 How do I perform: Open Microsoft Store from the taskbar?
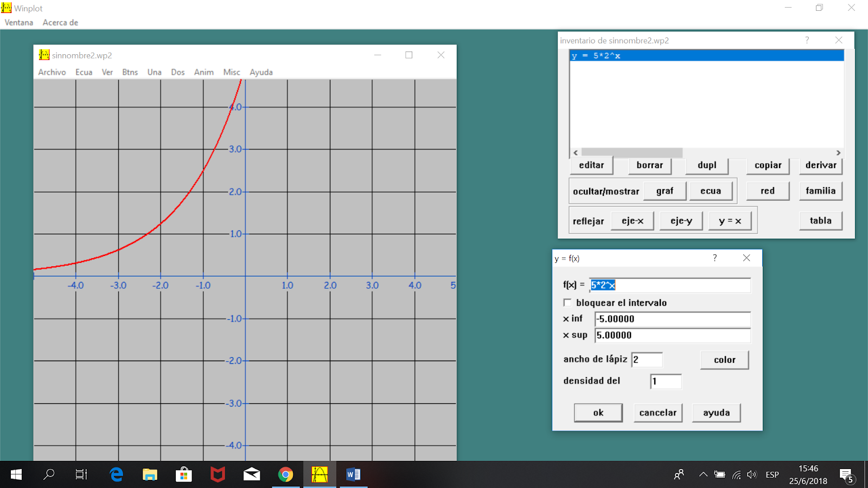coord(184,474)
